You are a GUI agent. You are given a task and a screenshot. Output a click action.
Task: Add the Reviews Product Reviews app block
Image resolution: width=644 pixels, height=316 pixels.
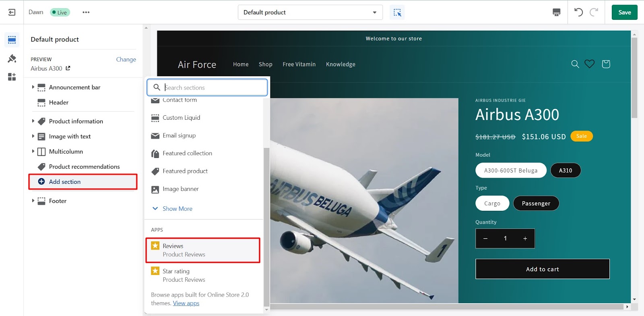tap(203, 250)
